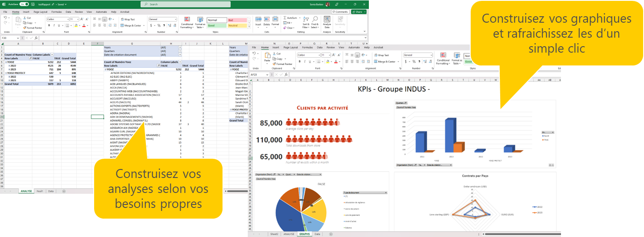Open the Review tab in the front window
Screen dimensions: 644x237
point(330,47)
